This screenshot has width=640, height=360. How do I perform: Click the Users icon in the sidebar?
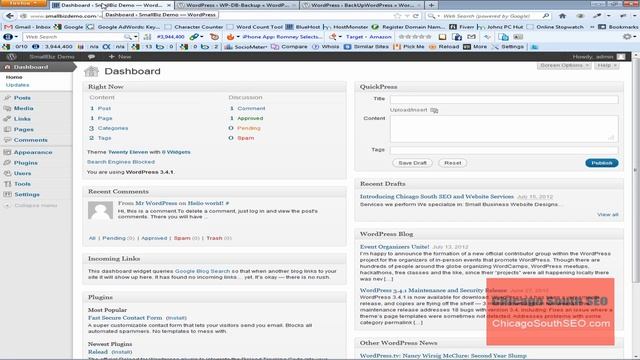point(7,173)
